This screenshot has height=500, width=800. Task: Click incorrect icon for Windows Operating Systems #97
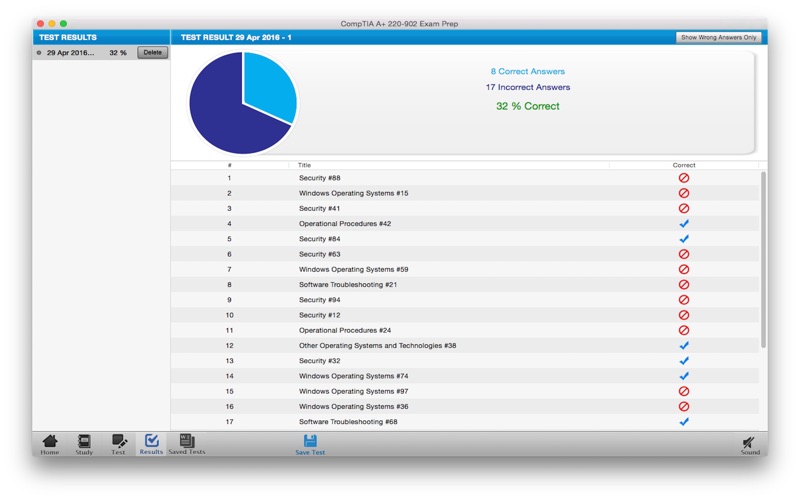684,391
